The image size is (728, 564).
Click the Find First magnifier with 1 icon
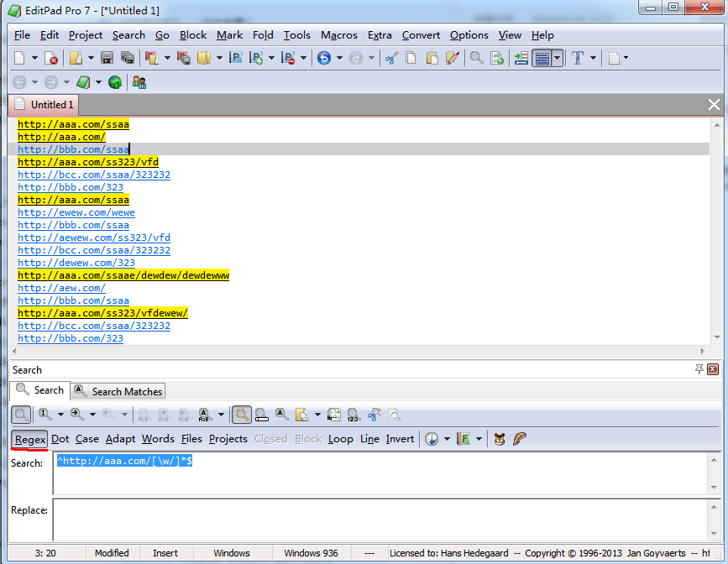point(45,414)
